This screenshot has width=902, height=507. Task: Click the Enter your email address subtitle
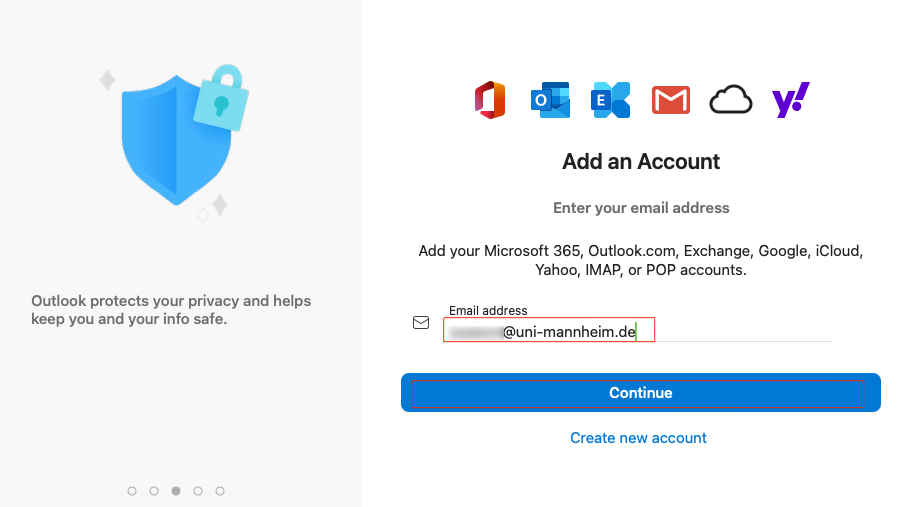coord(641,208)
